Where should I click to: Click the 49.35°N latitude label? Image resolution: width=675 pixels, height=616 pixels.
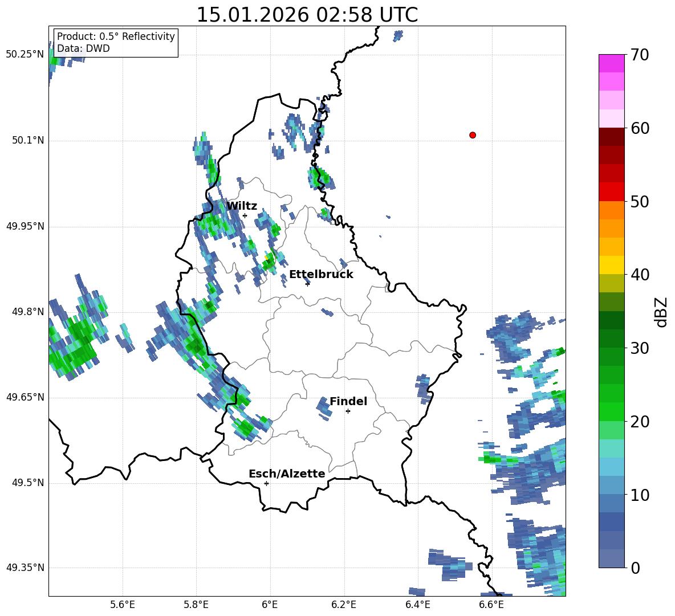tap(25, 568)
